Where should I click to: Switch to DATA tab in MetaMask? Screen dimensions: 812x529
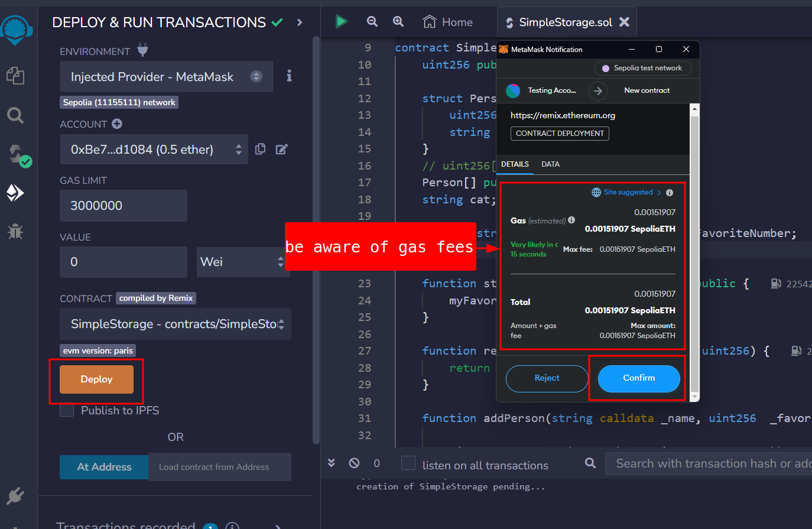[x=550, y=164]
